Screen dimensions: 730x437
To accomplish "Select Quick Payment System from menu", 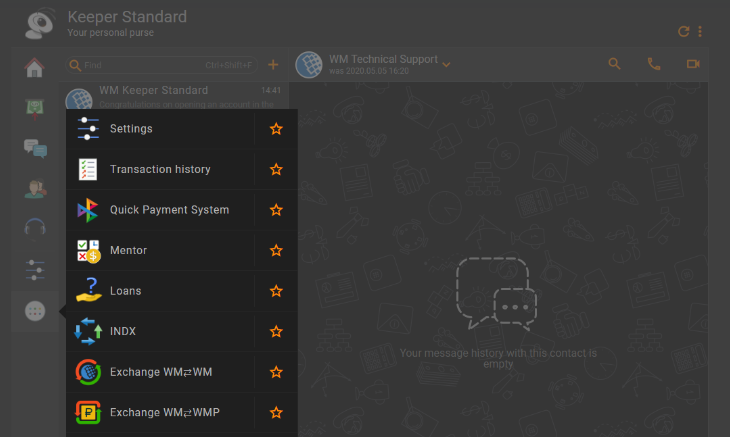I will [x=168, y=210].
